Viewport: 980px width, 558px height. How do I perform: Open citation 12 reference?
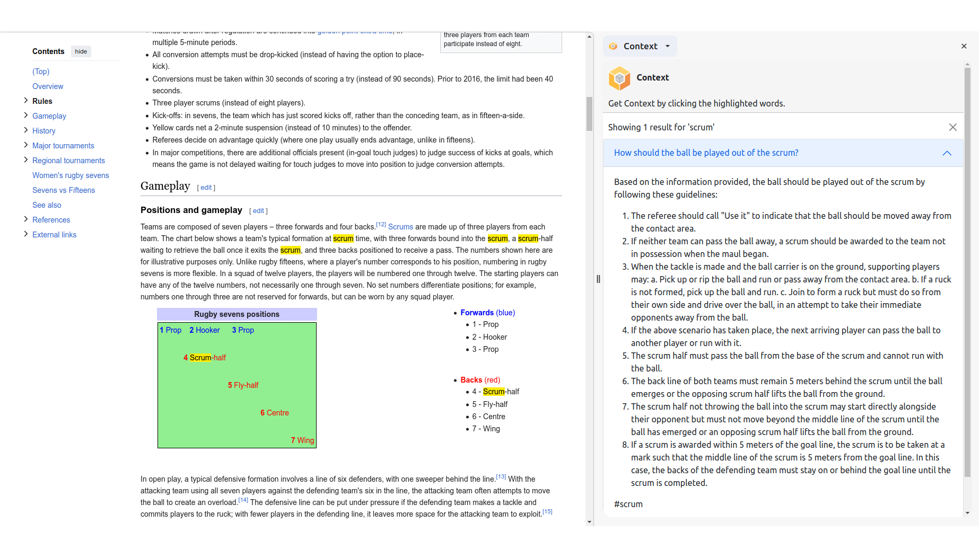coord(381,225)
